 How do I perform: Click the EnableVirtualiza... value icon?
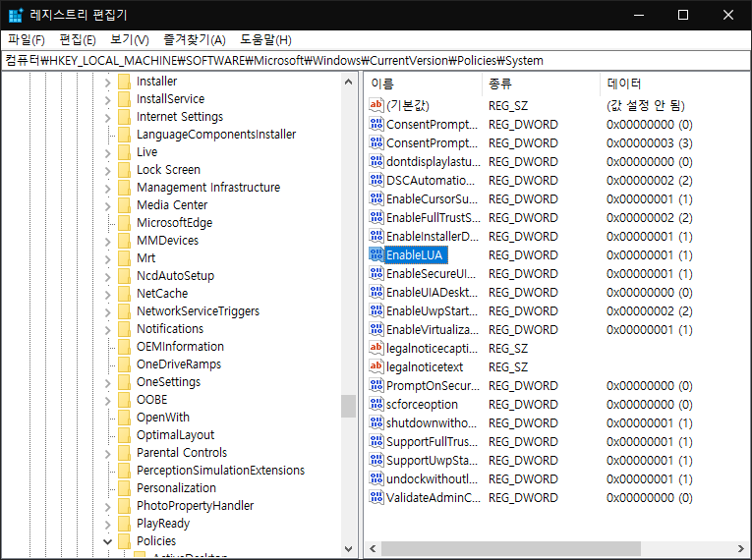(376, 330)
